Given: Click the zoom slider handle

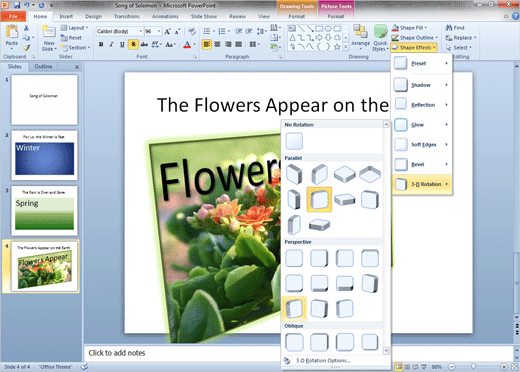Looking at the screenshot, I should 473,367.
